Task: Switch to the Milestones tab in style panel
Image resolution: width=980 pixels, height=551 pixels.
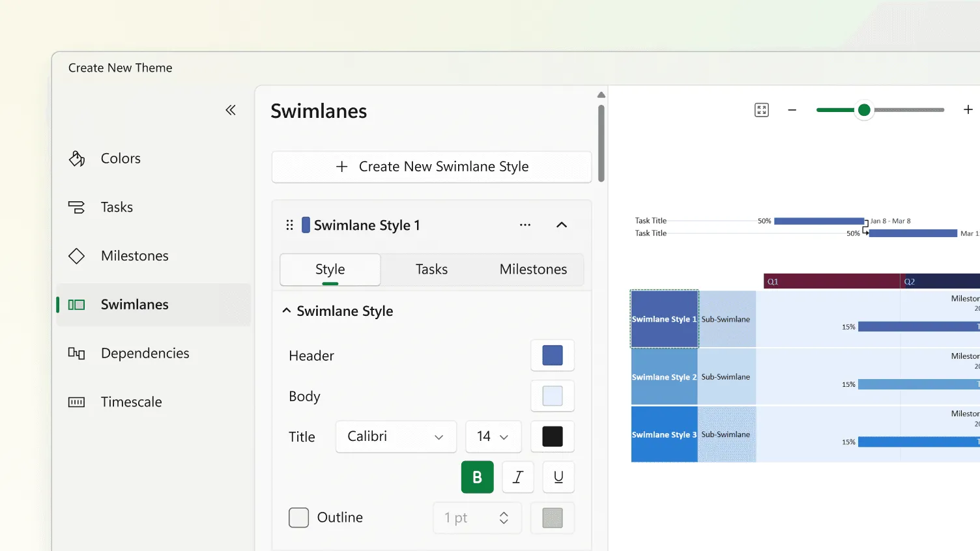Action: click(534, 270)
